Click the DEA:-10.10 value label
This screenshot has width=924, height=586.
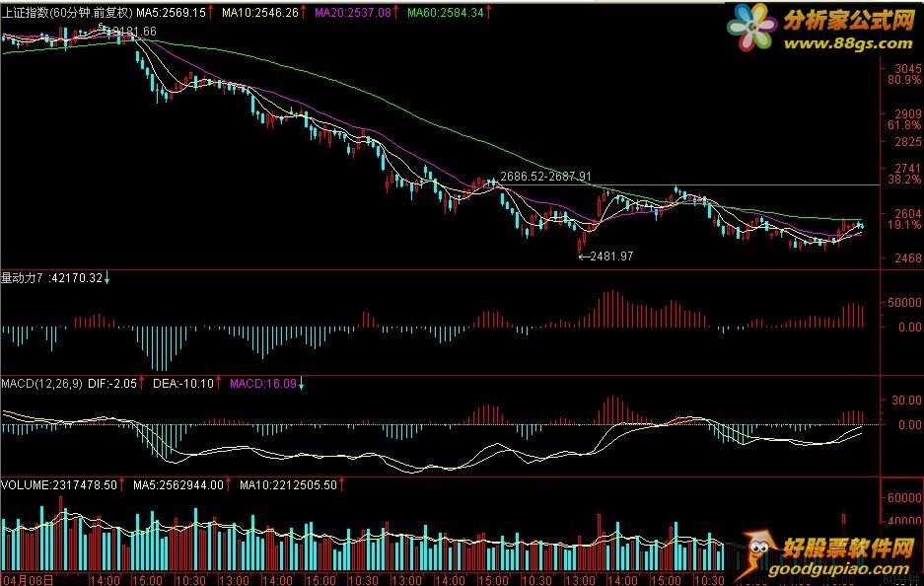(x=183, y=384)
